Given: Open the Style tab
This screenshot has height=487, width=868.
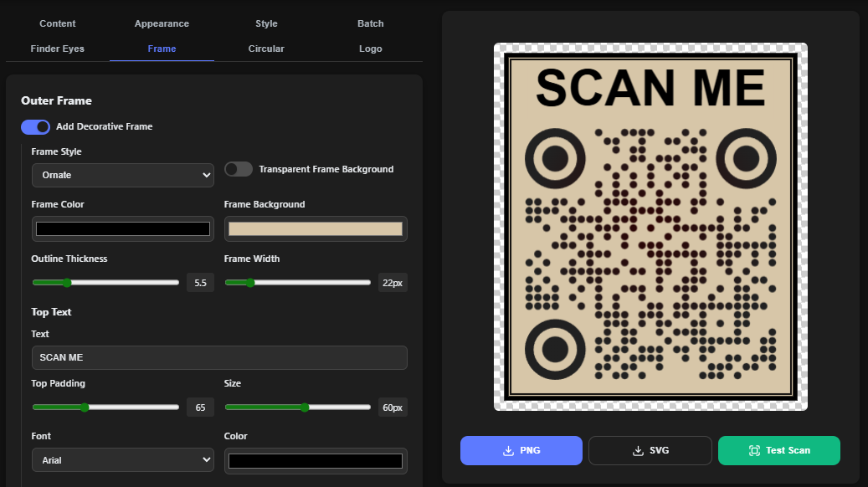Looking at the screenshot, I should click(266, 23).
